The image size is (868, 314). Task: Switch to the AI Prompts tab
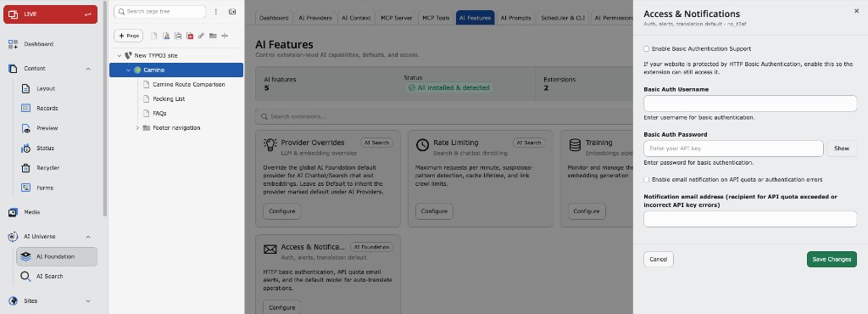pos(515,18)
